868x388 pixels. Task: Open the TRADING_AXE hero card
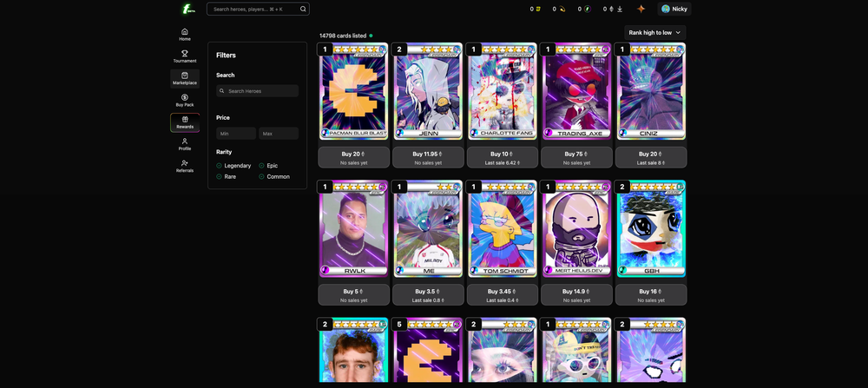tap(577, 91)
